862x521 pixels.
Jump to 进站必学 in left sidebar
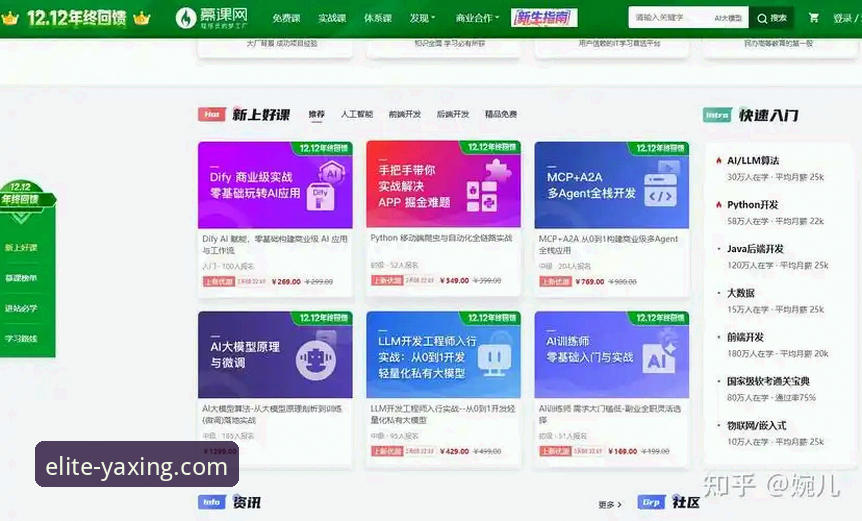21,308
